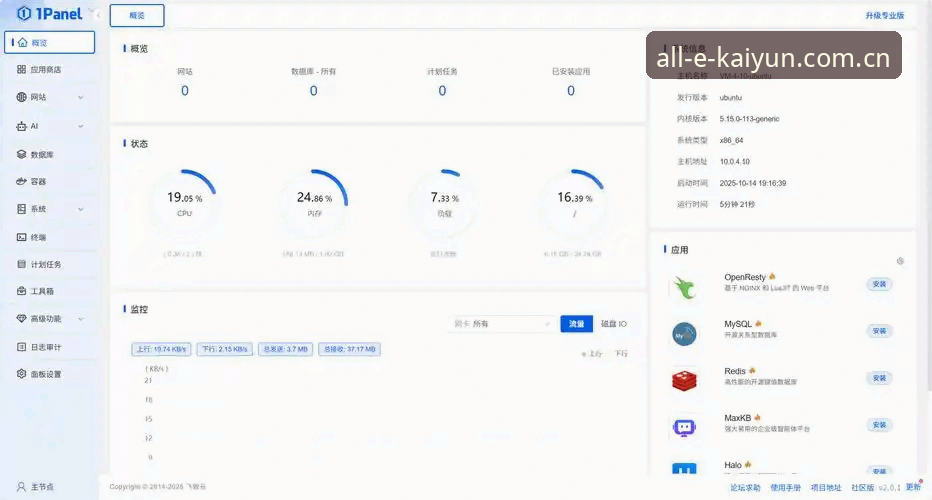Open the Panel Settings (面板设置) gear icon

[x=21, y=373]
